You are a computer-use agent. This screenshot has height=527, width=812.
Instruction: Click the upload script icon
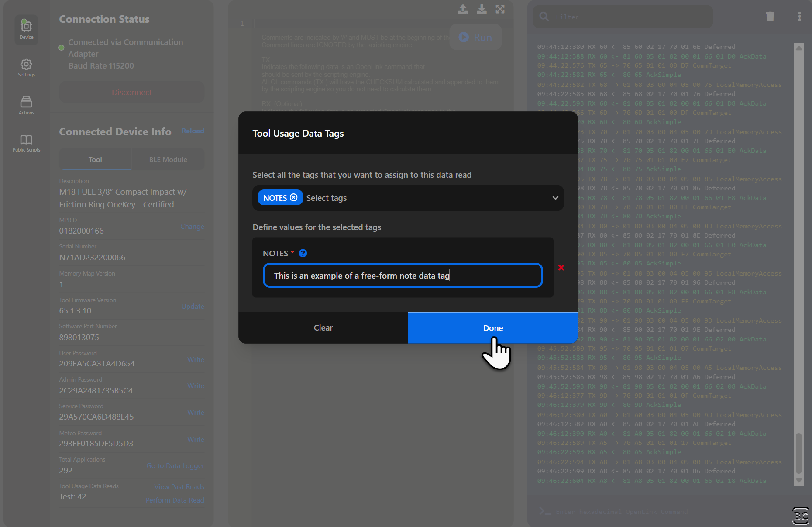(x=463, y=9)
